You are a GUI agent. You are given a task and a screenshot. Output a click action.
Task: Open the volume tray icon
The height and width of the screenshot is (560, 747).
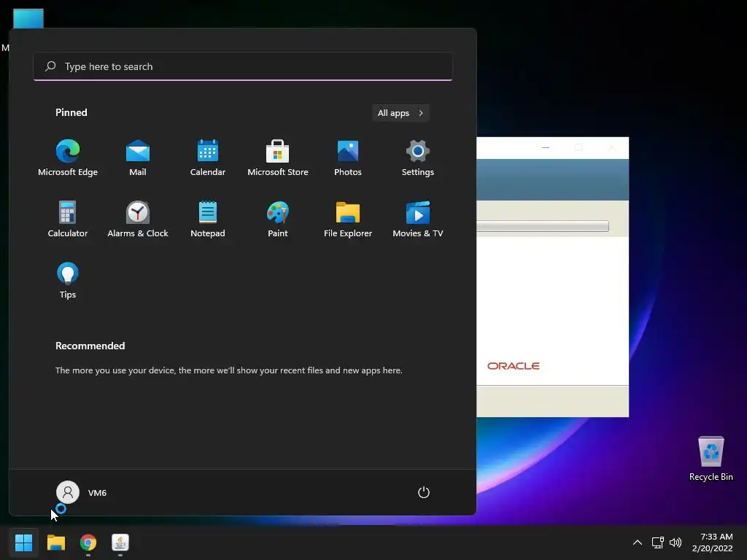tap(676, 542)
